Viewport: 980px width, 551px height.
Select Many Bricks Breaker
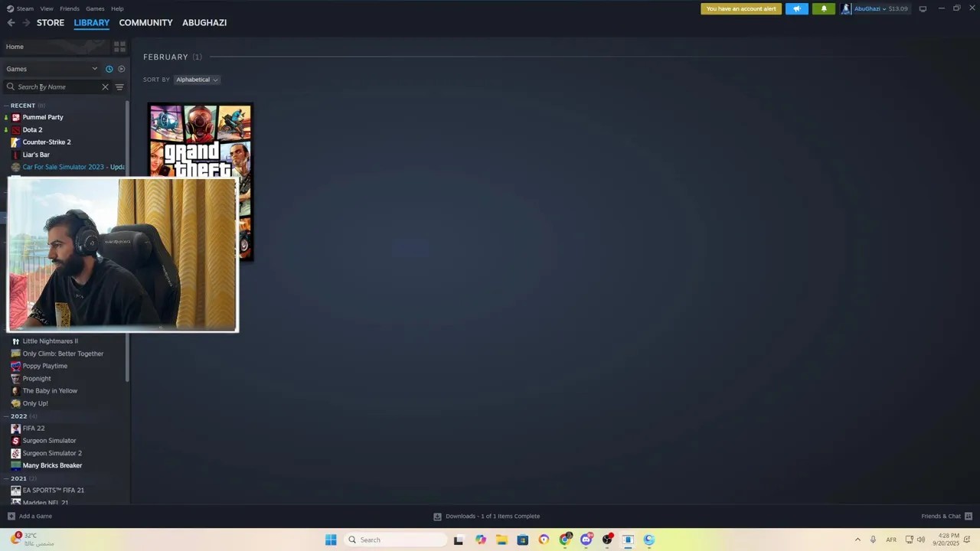coord(52,465)
